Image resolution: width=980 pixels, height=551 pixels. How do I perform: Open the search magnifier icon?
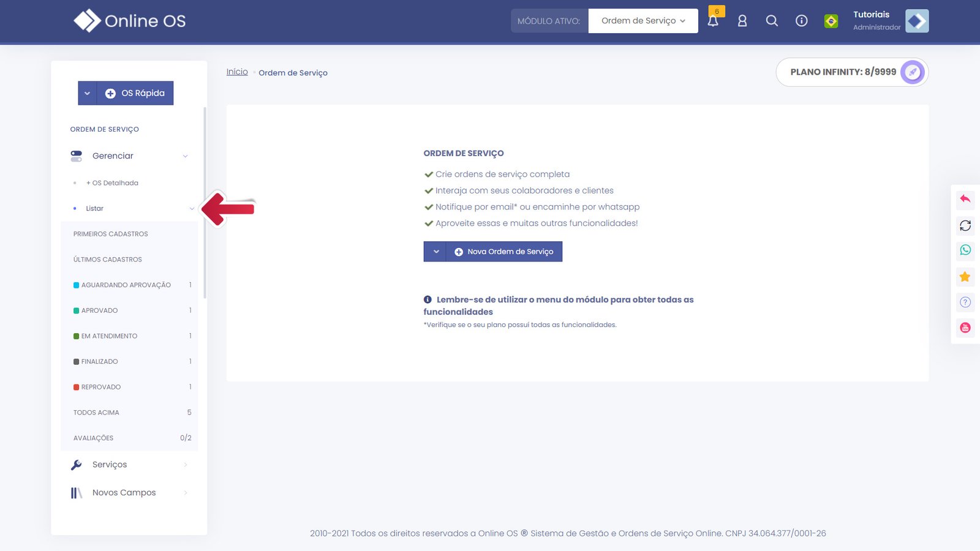pyautogui.click(x=772, y=21)
